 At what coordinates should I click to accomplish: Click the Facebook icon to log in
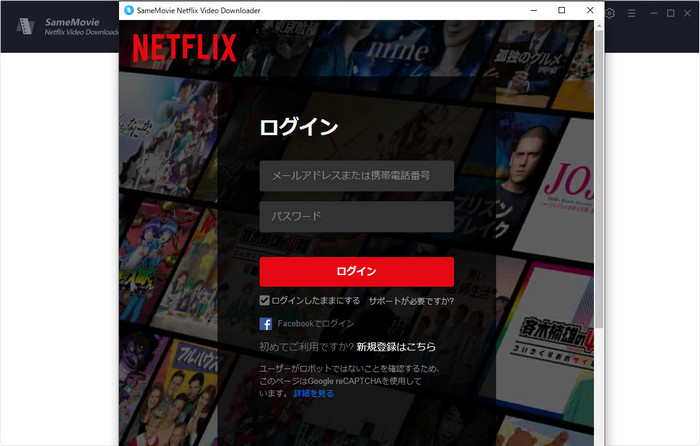(266, 324)
